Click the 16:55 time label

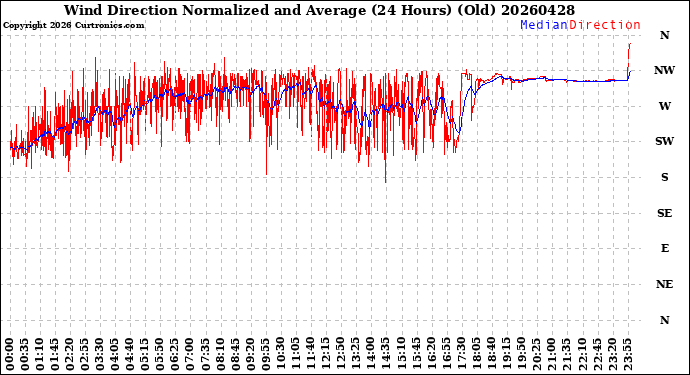click(x=446, y=354)
